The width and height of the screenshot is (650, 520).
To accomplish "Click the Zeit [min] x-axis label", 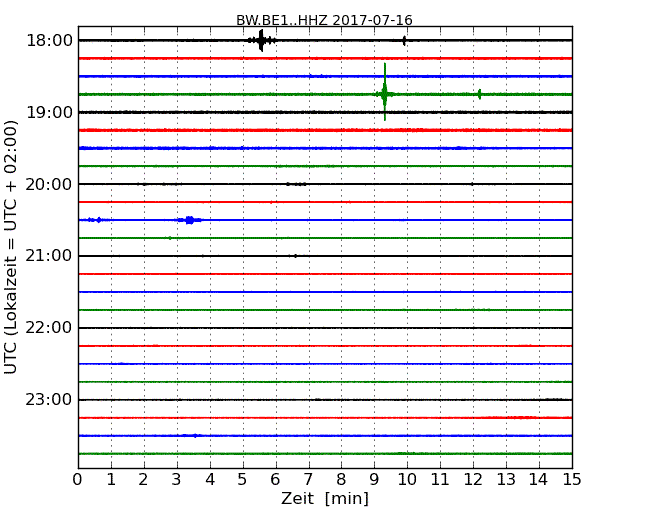I will 325,498.
